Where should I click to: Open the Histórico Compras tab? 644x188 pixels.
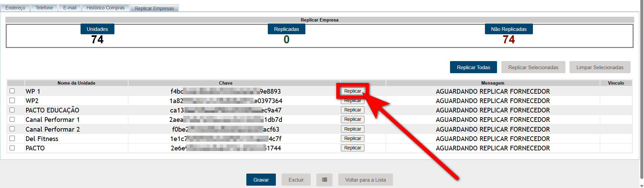[x=105, y=8]
